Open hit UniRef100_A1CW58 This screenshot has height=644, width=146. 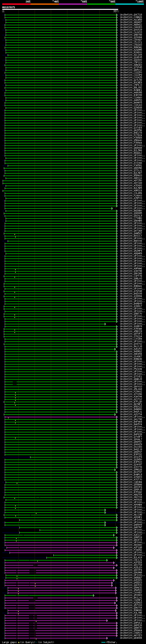131,20
